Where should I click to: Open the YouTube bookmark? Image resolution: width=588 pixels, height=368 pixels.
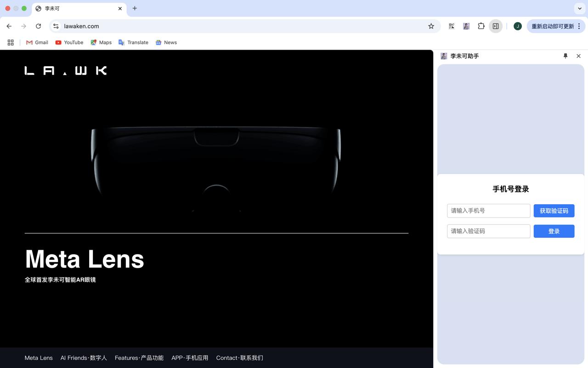point(69,42)
